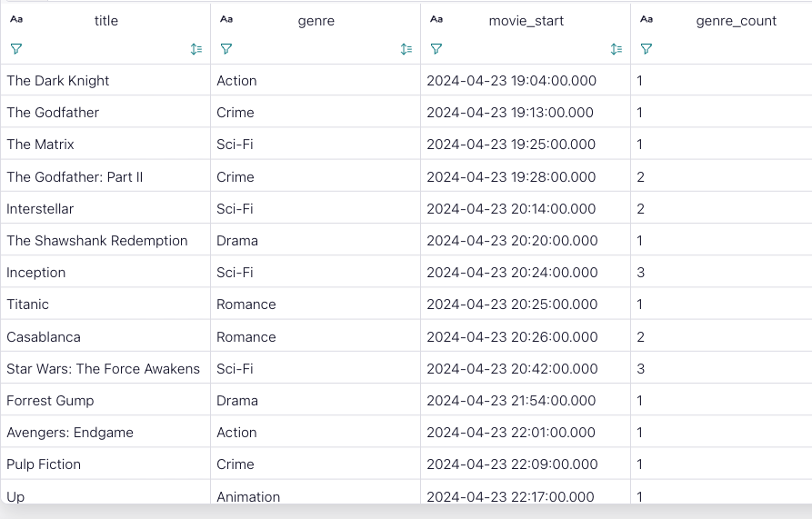The width and height of the screenshot is (812, 519).
Task: Click timestamp '2024-04-23 20:20:00.000'
Action: tap(512, 241)
